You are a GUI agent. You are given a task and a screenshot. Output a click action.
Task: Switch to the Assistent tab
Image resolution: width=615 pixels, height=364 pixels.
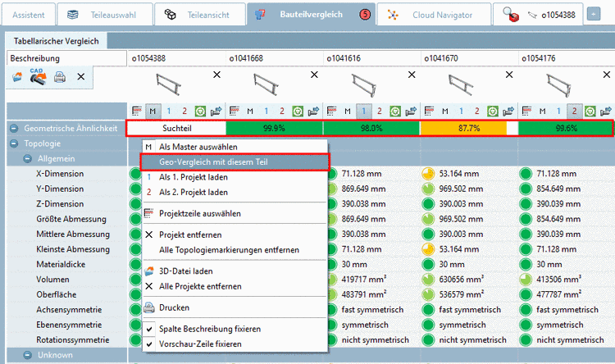coord(28,15)
